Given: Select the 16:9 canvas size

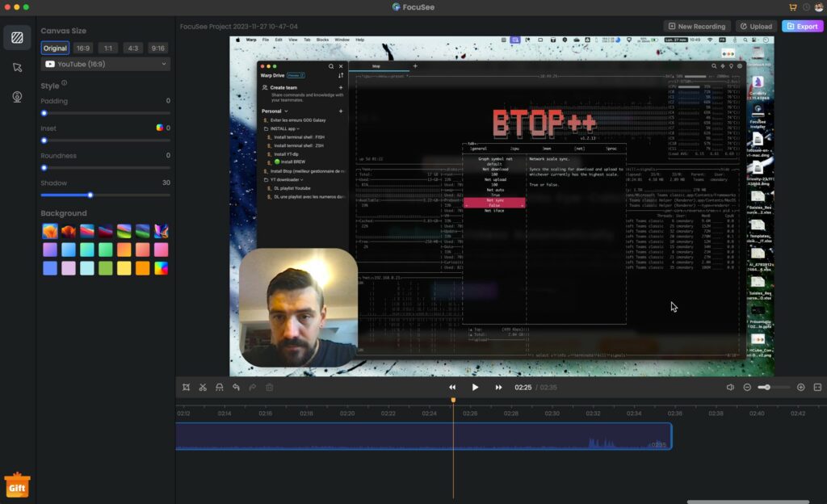Looking at the screenshot, I should coord(83,48).
